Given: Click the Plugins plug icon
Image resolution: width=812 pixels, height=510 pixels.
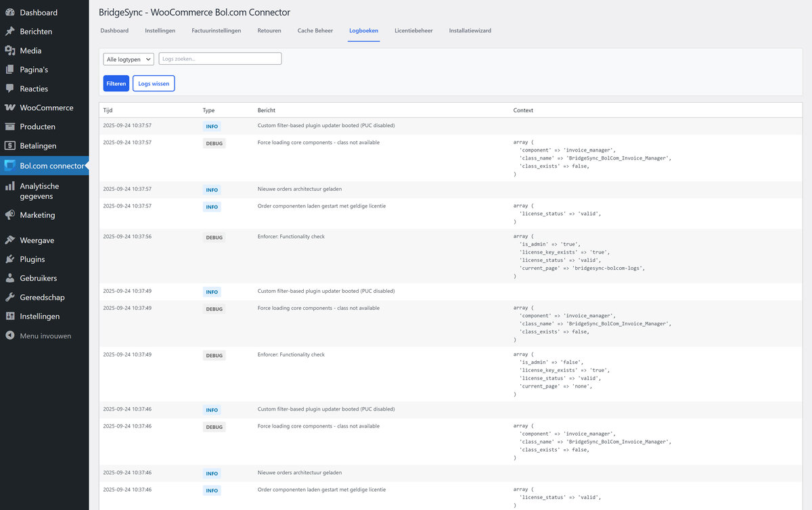Looking at the screenshot, I should [9, 259].
